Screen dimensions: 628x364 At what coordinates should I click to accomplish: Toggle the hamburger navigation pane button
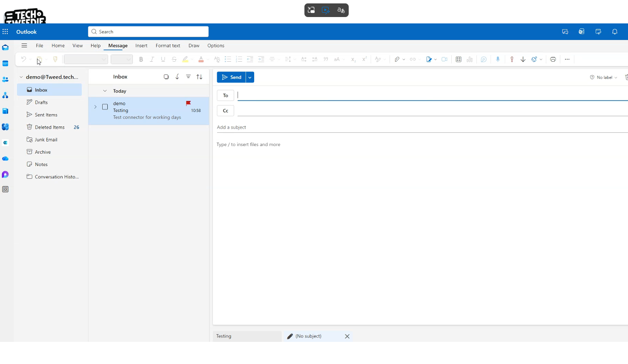pyautogui.click(x=24, y=46)
